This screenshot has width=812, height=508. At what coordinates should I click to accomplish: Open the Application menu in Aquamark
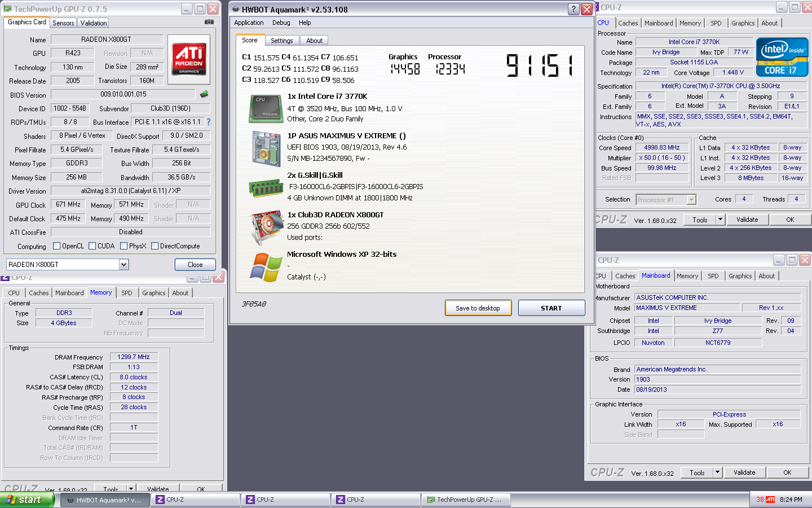click(x=249, y=23)
